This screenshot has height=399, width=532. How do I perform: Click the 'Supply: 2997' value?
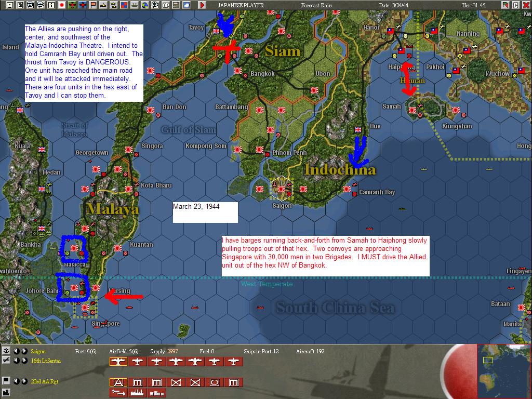pyautogui.click(x=164, y=352)
